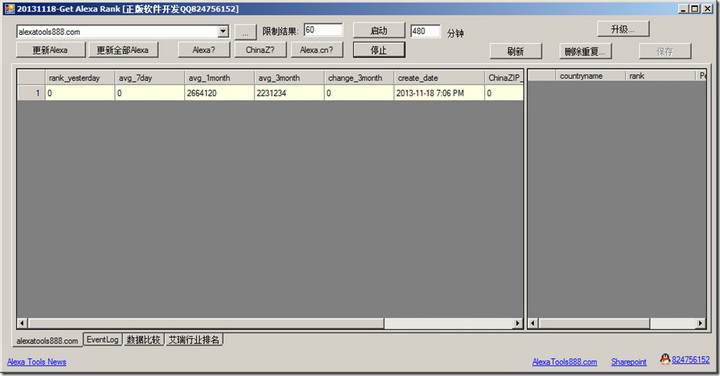This screenshot has height=376, width=720.
Task: Select the avg_3month column header
Action: coord(289,78)
